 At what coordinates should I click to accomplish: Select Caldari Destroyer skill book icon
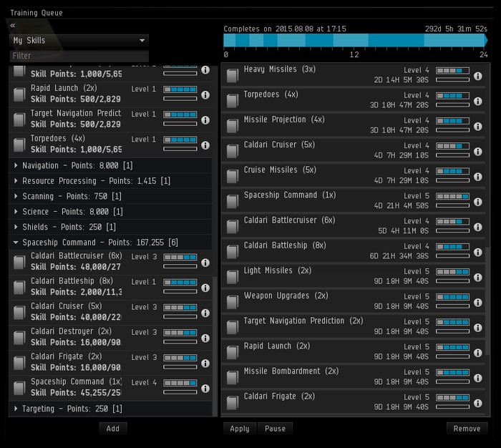pyautogui.click(x=19, y=338)
